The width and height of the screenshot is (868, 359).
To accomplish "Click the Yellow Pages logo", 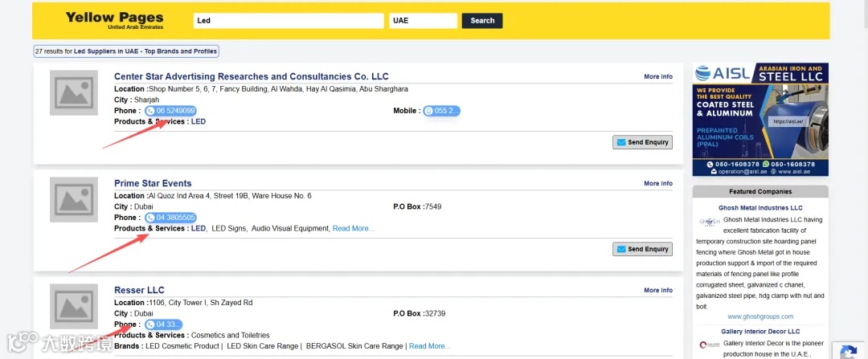I will 115,20.
